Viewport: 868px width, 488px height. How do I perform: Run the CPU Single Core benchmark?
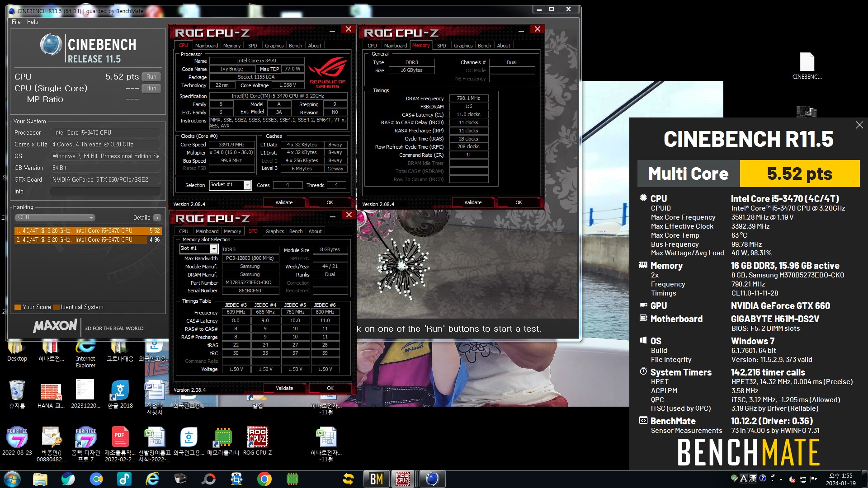click(151, 89)
